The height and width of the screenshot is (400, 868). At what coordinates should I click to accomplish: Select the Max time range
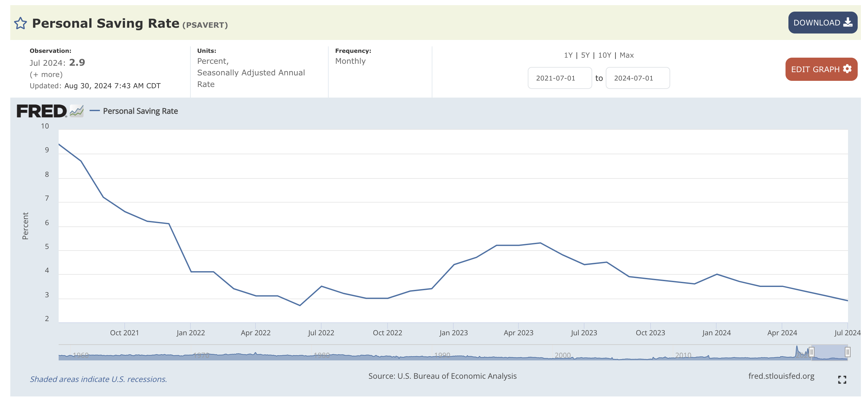tap(626, 55)
